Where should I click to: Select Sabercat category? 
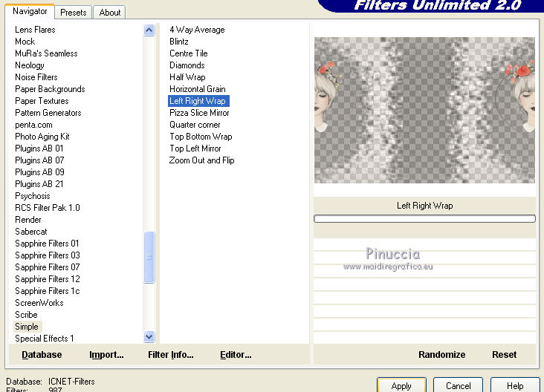31,232
